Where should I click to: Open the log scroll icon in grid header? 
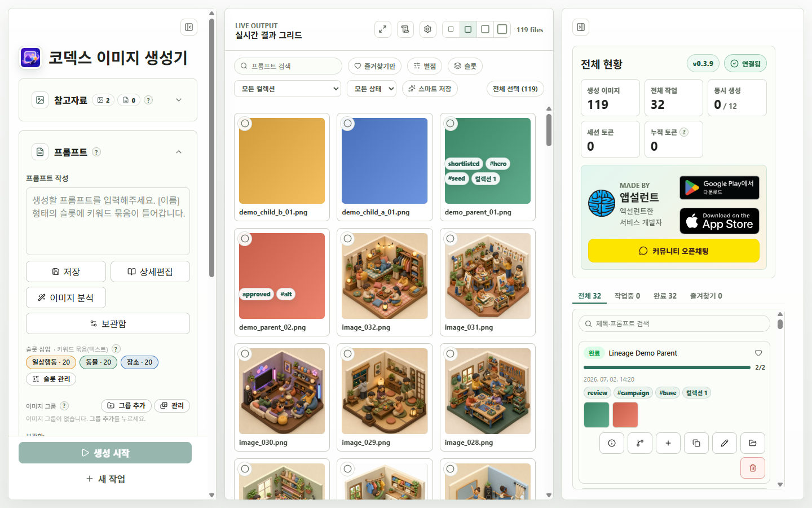point(405,29)
